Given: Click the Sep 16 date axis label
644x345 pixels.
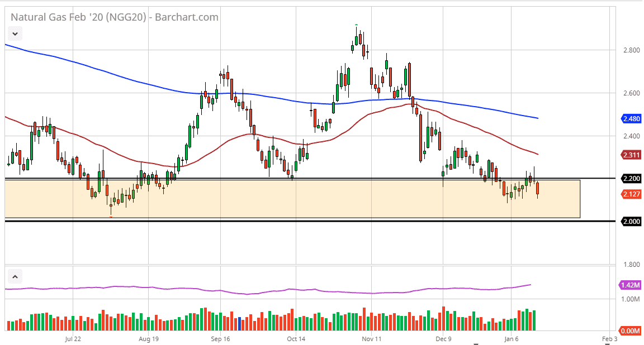Looking at the screenshot, I should point(220,338).
